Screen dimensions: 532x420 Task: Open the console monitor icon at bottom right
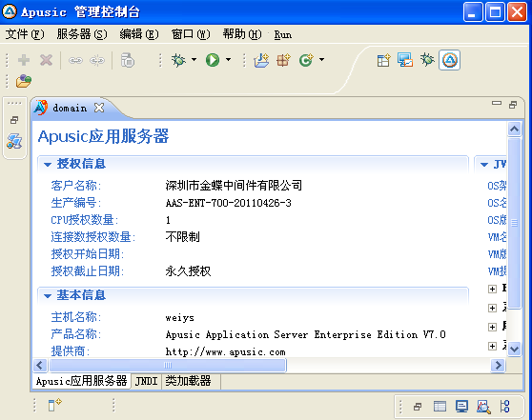click(x=461, y=406)
